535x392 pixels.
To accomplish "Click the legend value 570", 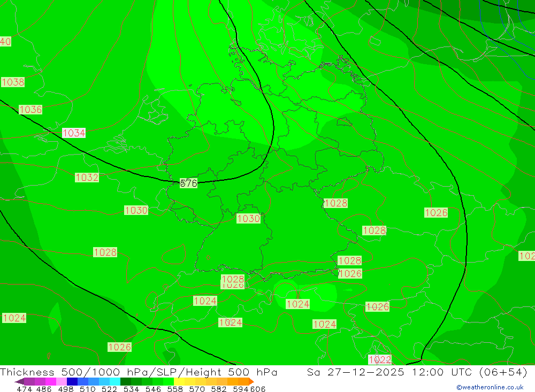I will pyautogui.click(x=196, y=389).
